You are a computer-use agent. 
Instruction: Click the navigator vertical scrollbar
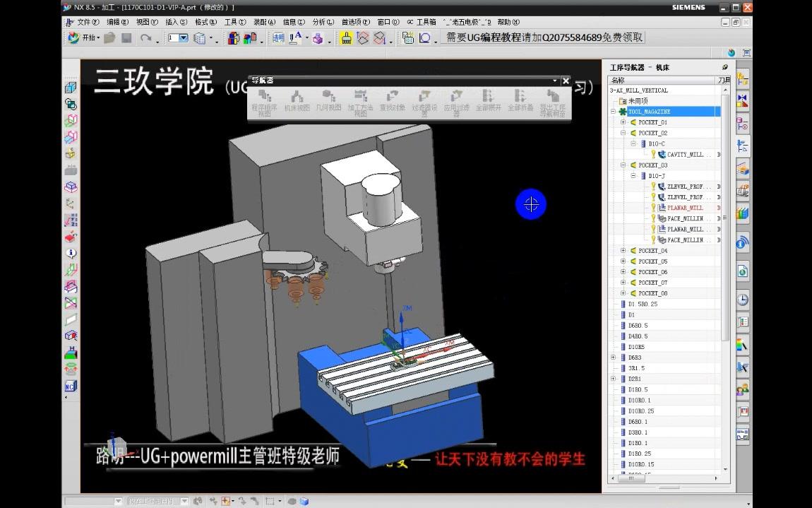coord(725,218)
